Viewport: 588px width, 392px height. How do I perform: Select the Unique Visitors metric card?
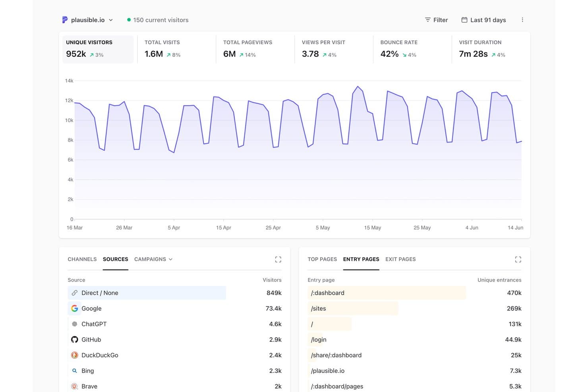pos(98,49)
